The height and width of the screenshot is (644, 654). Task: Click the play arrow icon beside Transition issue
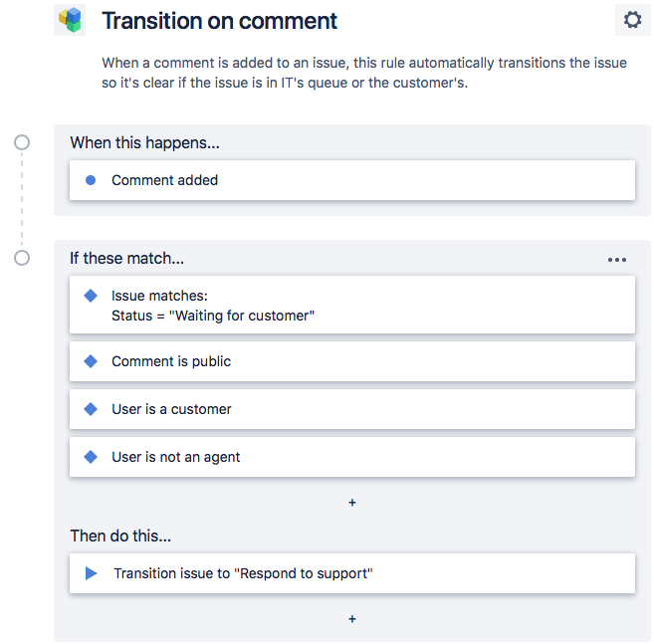(91, 573)
